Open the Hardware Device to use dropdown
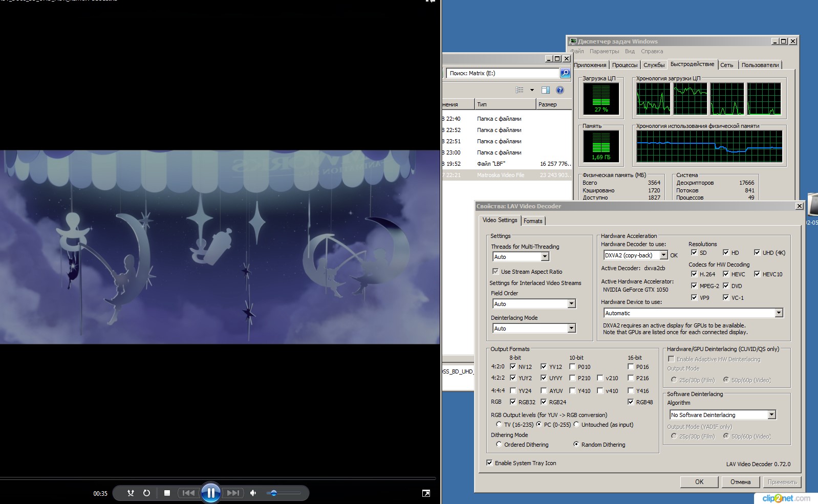 [779, 313]
